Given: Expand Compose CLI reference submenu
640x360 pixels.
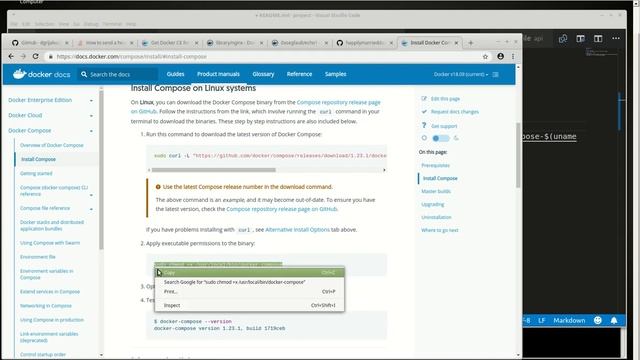Looking at the screenshot, I should pos(91,195).
